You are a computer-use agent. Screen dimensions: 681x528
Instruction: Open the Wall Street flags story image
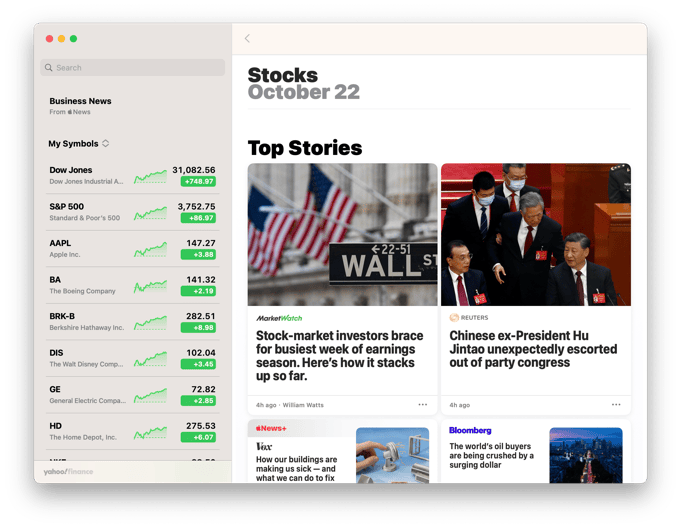pyautogui.click(x=343, y=234)
